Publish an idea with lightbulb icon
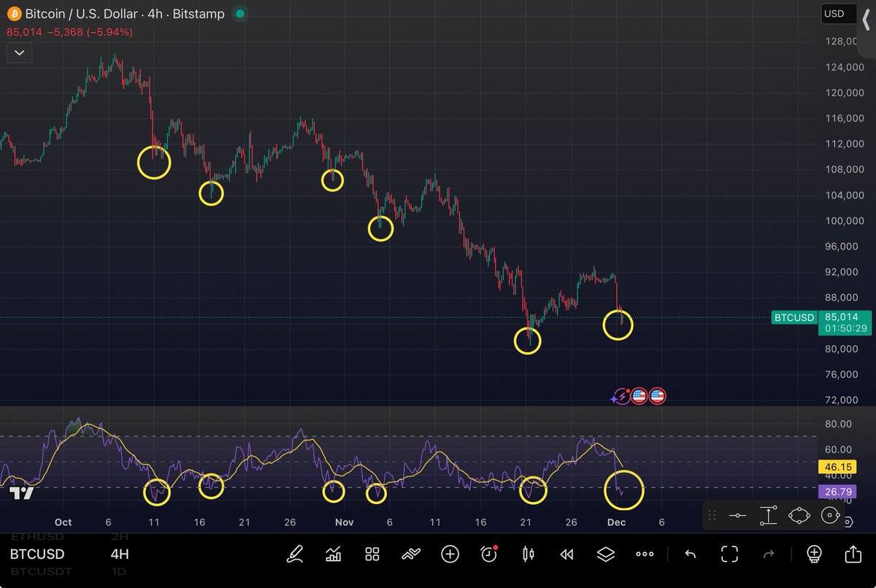 click(814, 554)
